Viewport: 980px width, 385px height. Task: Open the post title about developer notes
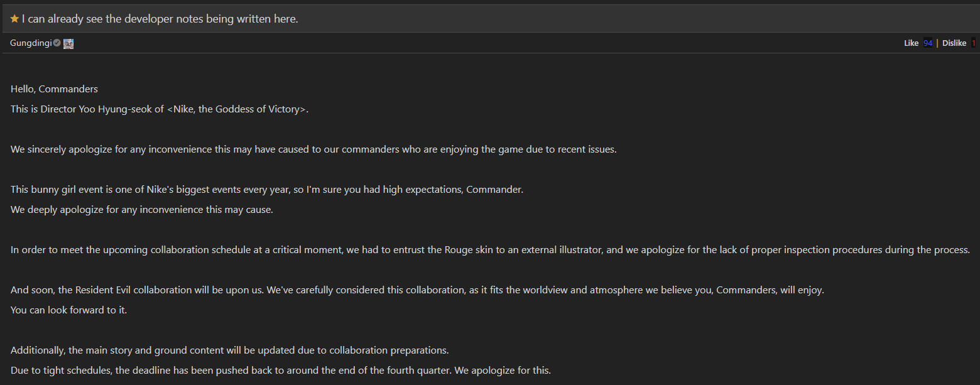coord(160,19)
